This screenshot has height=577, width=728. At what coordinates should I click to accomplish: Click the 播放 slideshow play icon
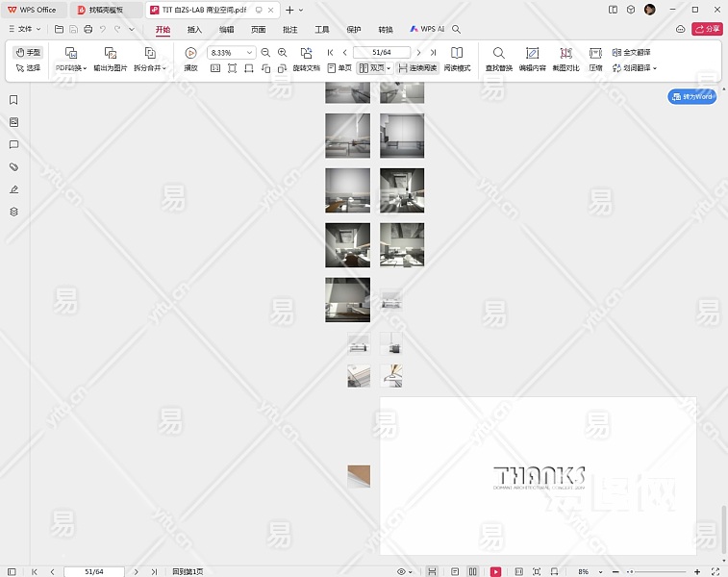click(190, 53)
